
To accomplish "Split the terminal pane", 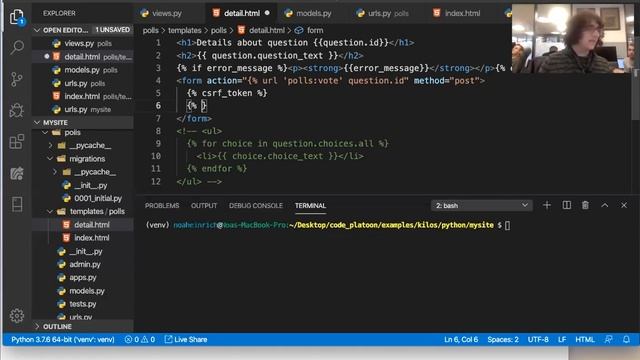I will [x=567, y=205].
